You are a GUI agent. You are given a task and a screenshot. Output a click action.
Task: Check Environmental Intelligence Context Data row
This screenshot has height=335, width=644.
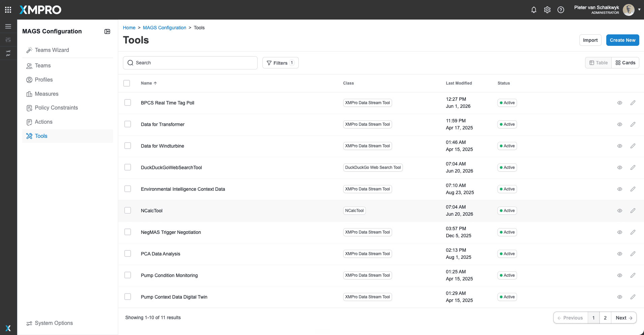pyautogui.click(x=128, y=189)
